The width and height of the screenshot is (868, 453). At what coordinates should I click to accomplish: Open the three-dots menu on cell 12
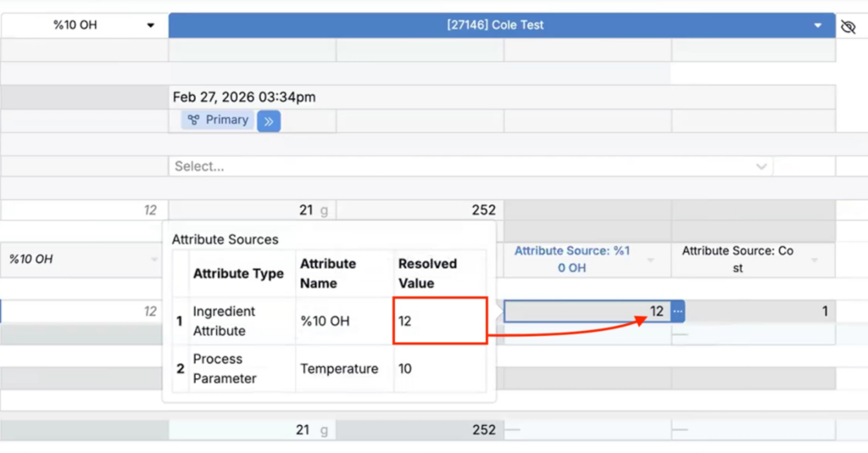(x=677, y=311)
